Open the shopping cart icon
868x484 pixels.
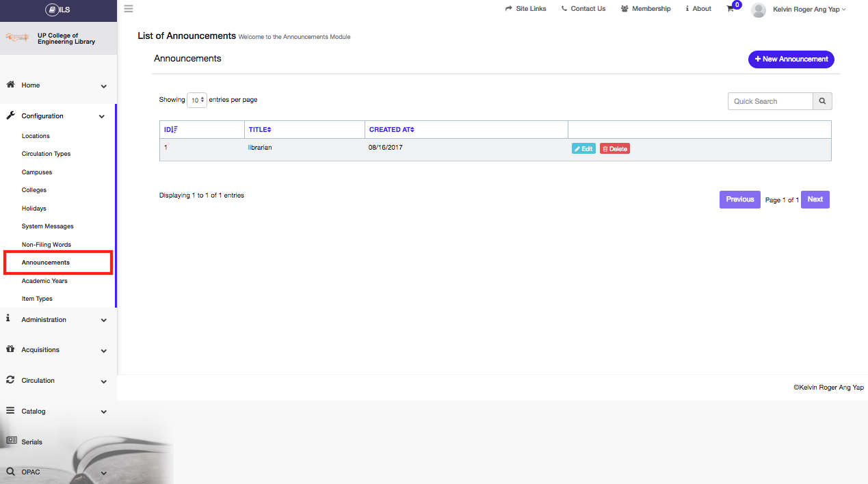(x=731, y=9)
